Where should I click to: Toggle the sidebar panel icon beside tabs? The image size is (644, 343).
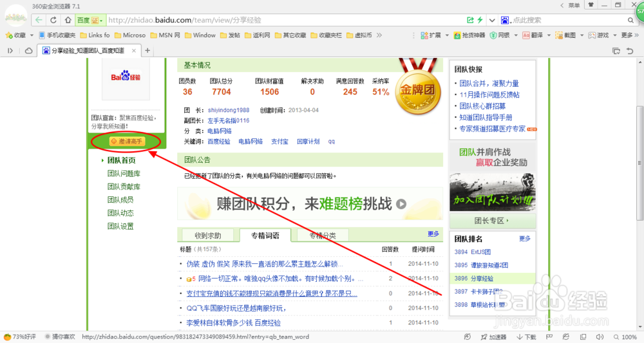pos(10,50)
